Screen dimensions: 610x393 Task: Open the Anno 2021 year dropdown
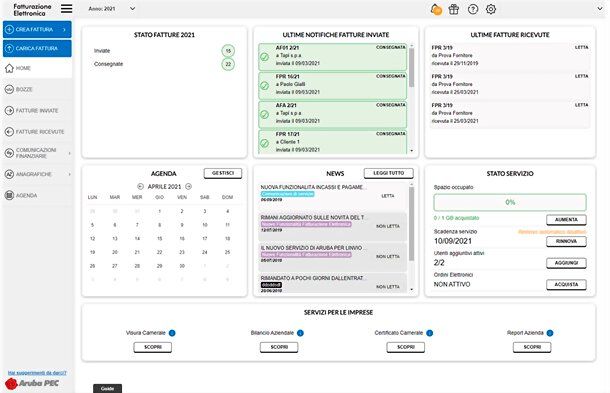coord(112,9)
